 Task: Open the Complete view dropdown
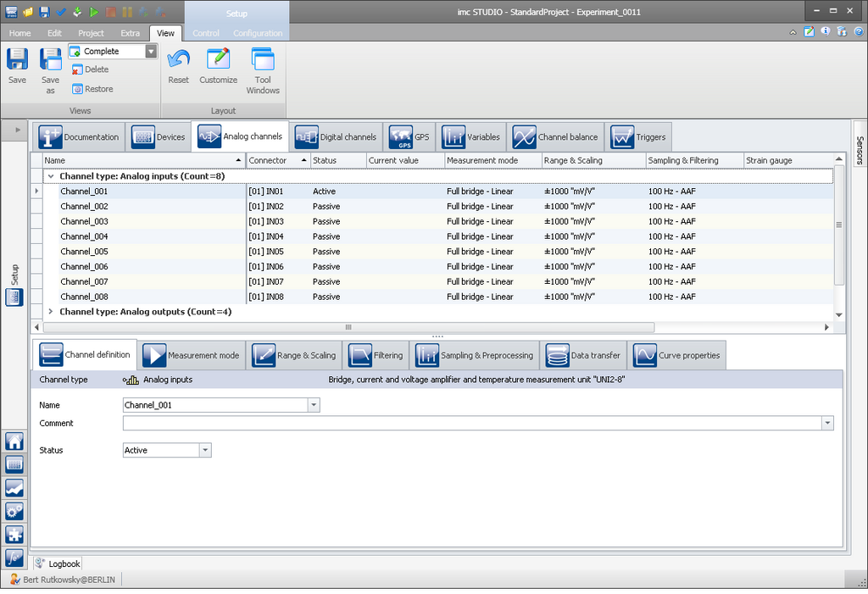[151, 52]
